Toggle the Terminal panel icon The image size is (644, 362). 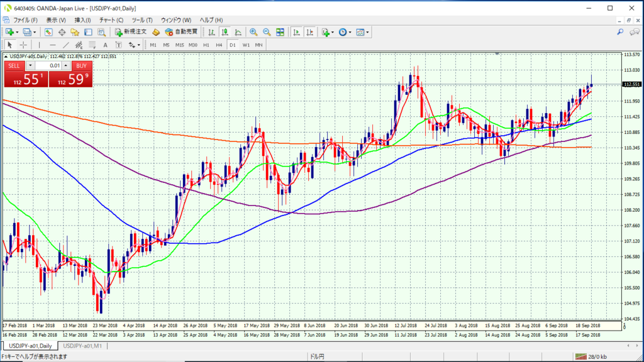[x=88, y=32]
